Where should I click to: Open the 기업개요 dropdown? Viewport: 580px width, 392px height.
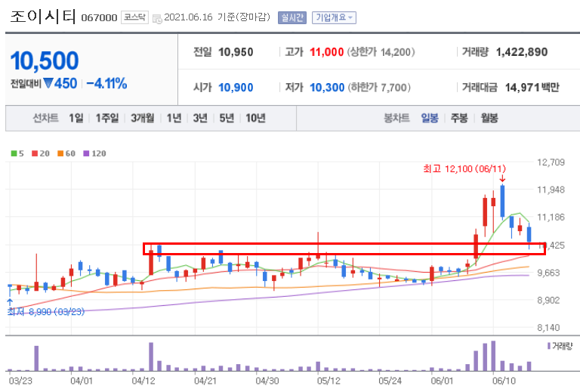tap(334, 17)
